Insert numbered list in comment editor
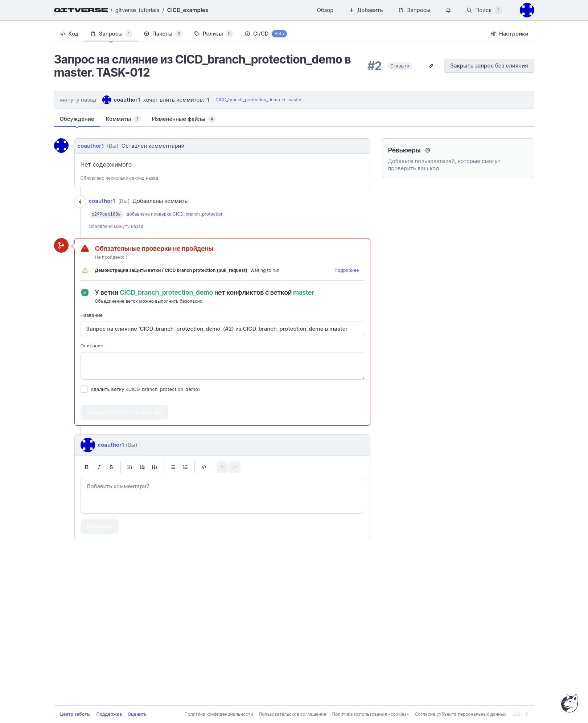Image resolution: width=588 pixels, height=723 pixels. 185,467
